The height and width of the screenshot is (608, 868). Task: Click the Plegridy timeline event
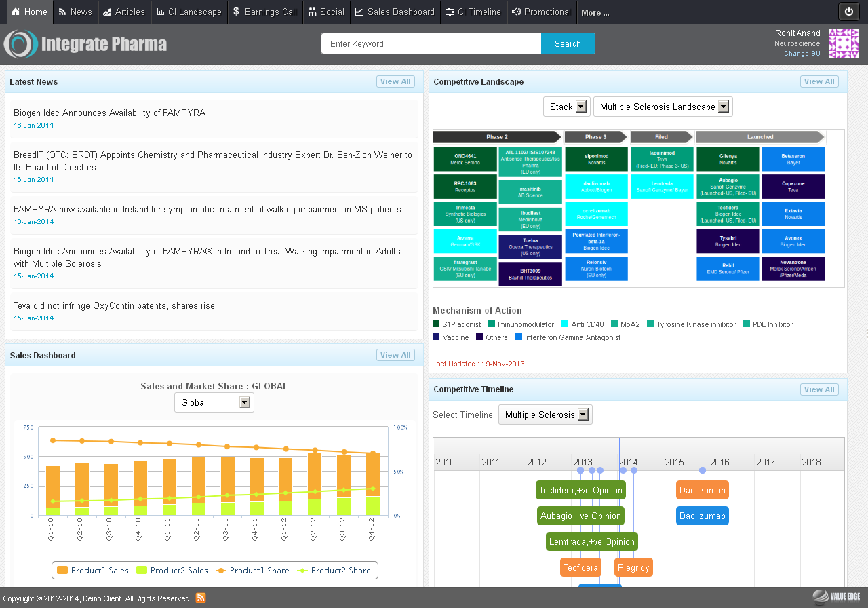point(633,567)
